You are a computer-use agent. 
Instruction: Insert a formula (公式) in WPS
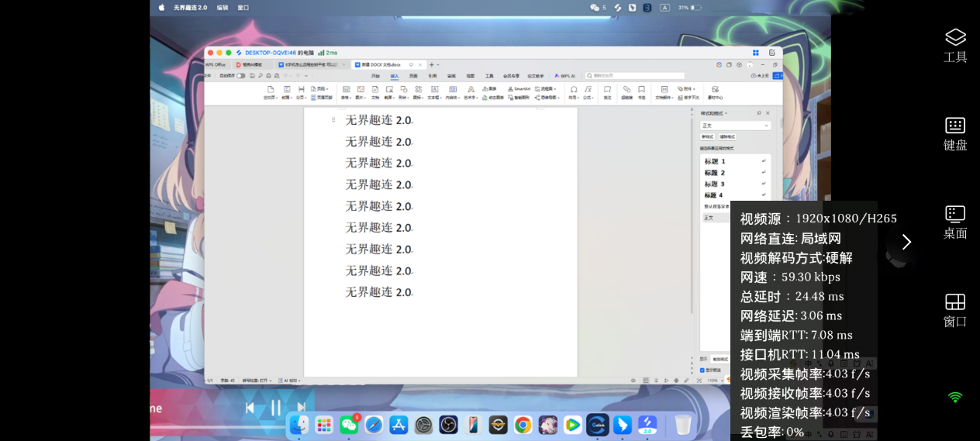pyautogui.click(x=588, y=94)
